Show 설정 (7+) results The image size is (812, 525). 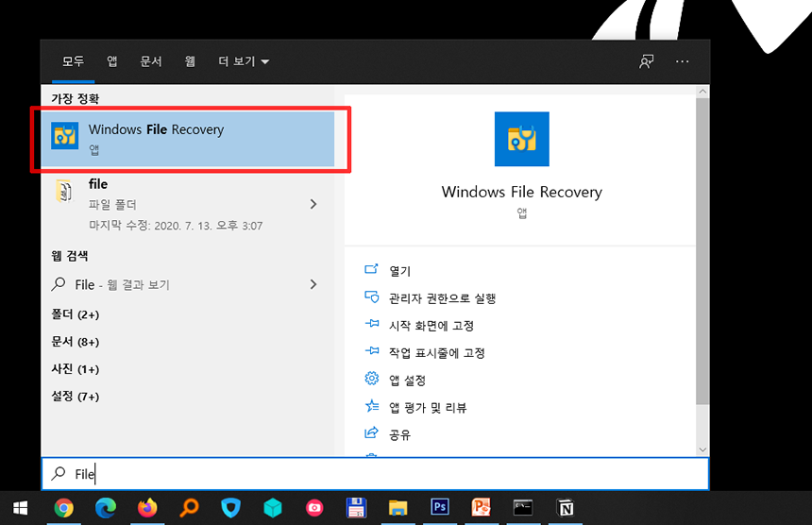click(76, 397)
